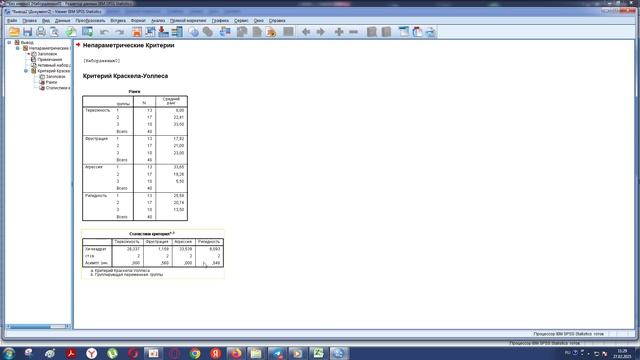Click the Go to Variable icon
Screen dimensions: 640x360
point(163,32)
